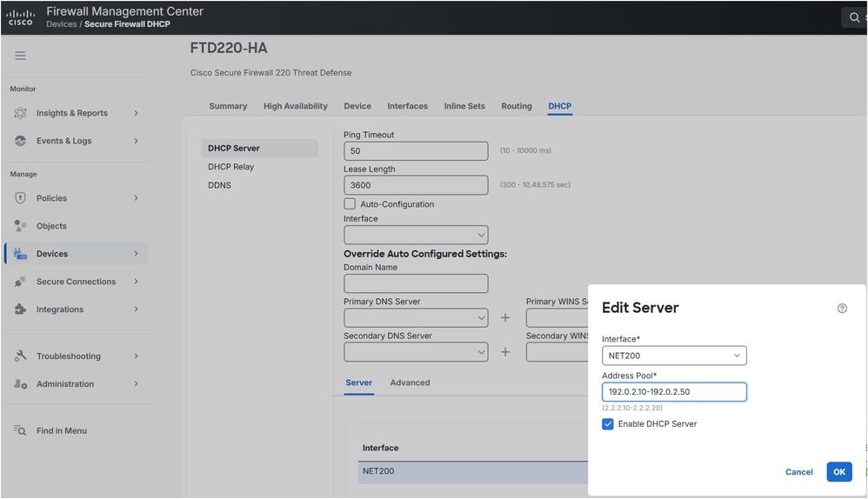Click the Secure Connections plug icon
The height and width of the screenshot is (499, 868).
coord(21,281)
